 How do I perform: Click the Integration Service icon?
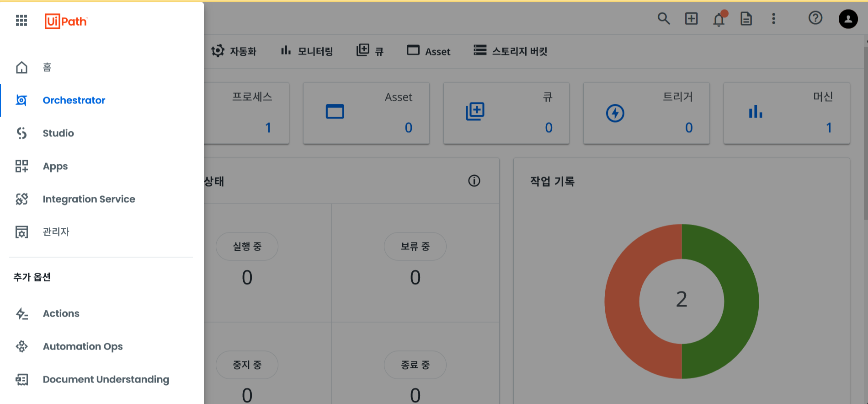pyautogui.click(x=21, y=199)
